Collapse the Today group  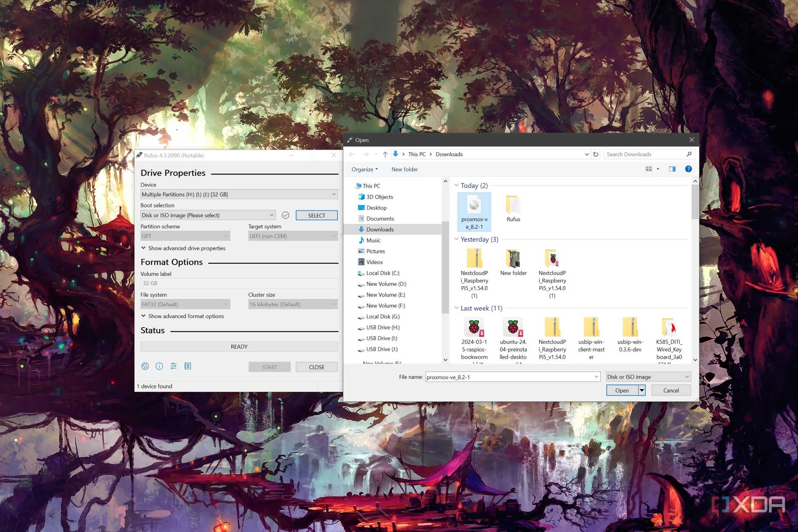(456, 185)
